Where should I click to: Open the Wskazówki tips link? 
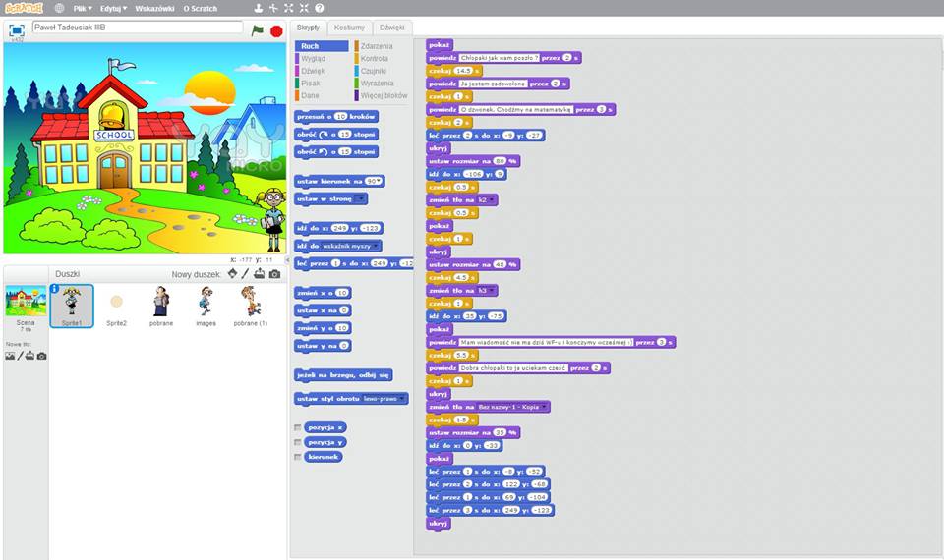pyautogui.click(x=154, y=8)
